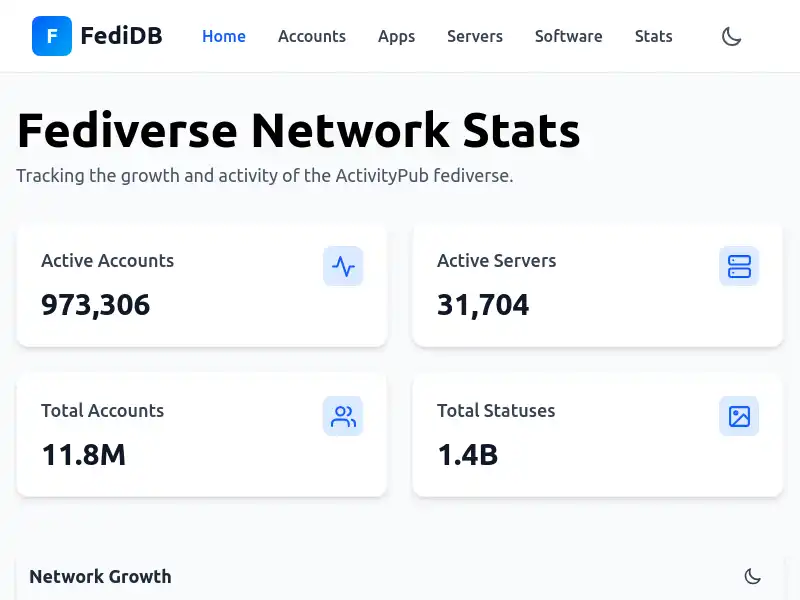
Task: Click the Network Growth section header
Action: (x=100, y=576)
